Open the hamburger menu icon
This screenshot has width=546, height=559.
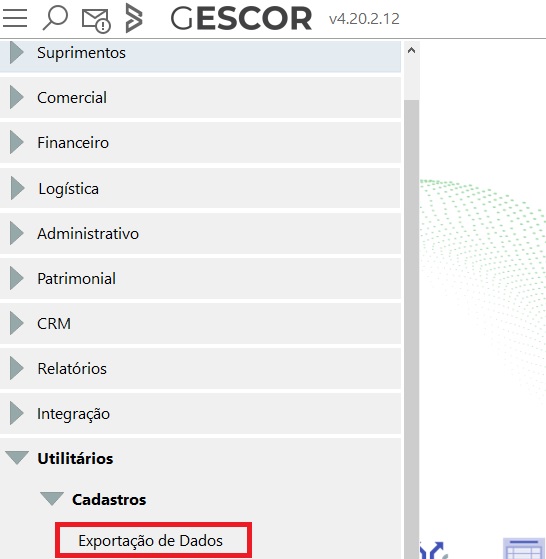coord(15,18)
